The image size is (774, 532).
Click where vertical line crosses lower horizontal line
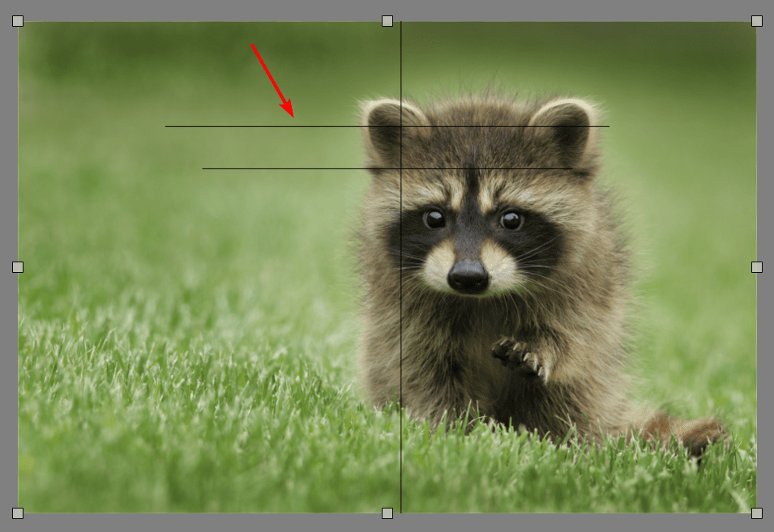point(401,168)
